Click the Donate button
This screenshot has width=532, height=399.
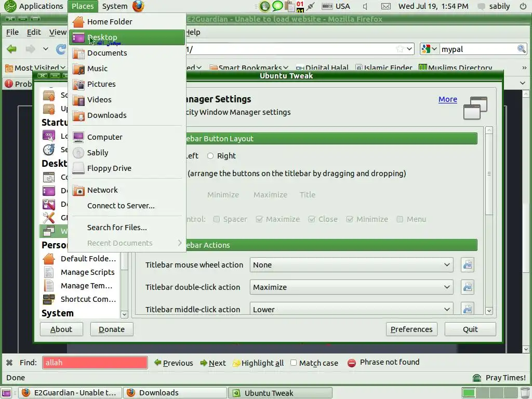point(112,329)
